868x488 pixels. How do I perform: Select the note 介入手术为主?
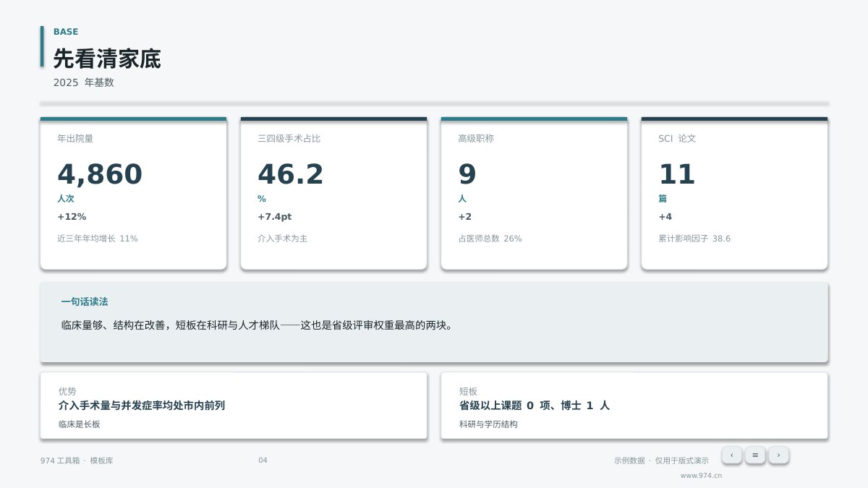[x=283, y=239]
